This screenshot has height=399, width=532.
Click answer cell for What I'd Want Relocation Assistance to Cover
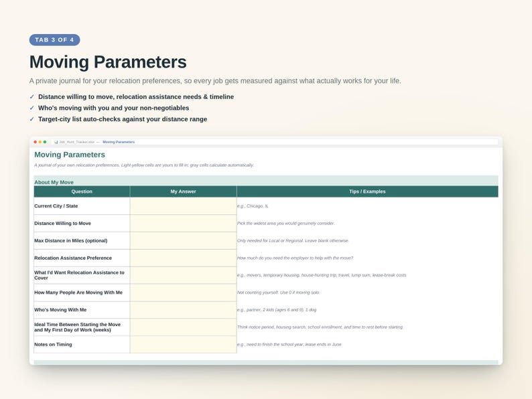click(x=183, y=275)
